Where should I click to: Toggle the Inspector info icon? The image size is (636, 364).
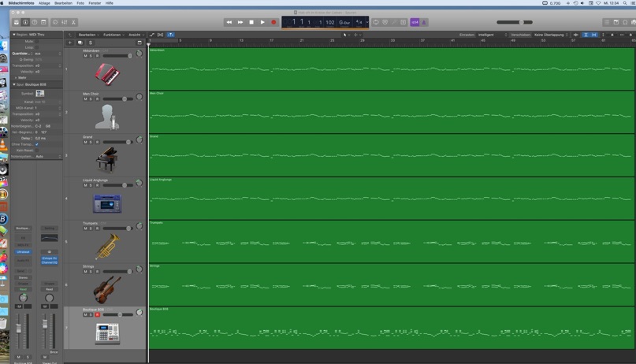(x=25, y=22)
